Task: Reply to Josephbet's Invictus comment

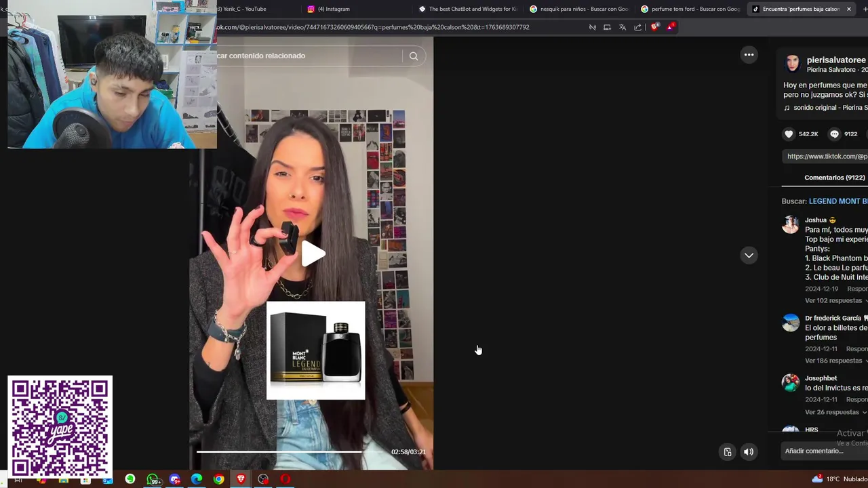Action: [x=857, y=400]
